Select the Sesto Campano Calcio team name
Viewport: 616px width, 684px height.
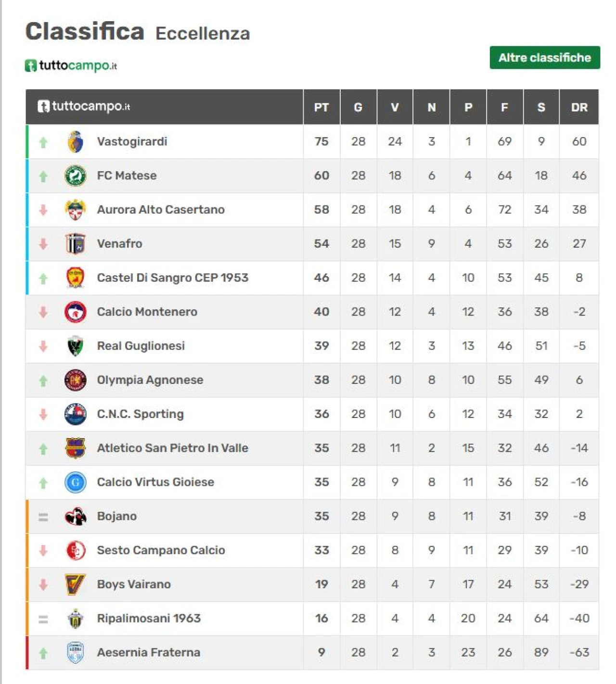click(161, 550)
